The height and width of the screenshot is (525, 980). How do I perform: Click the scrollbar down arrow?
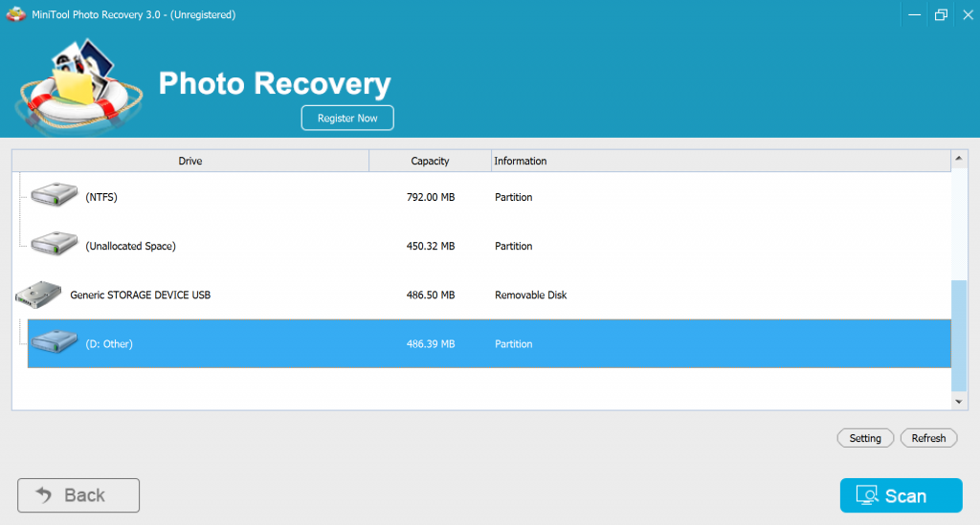coord(959,402)
